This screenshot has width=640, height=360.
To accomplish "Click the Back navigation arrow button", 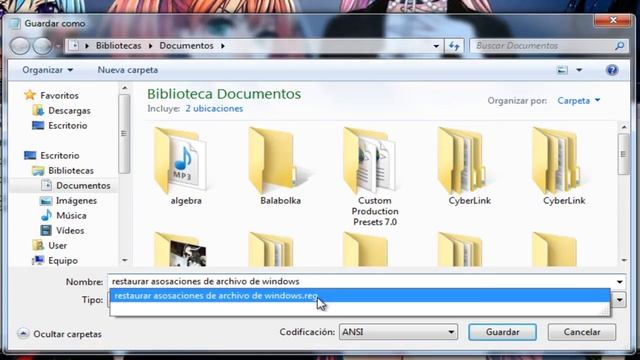I will [20, 46].
